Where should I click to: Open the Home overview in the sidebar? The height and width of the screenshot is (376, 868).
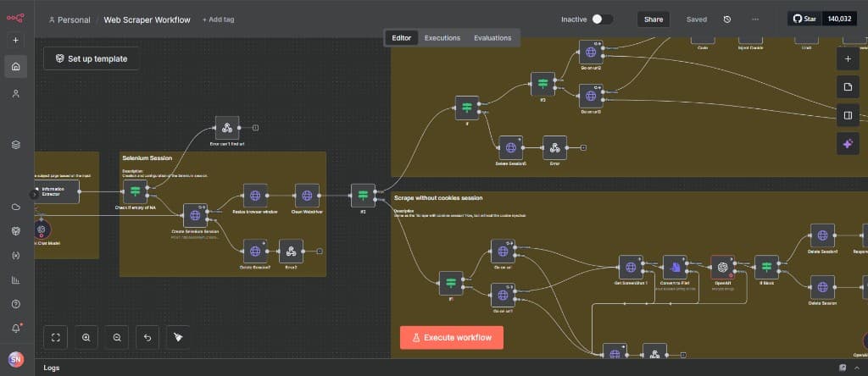15,66
